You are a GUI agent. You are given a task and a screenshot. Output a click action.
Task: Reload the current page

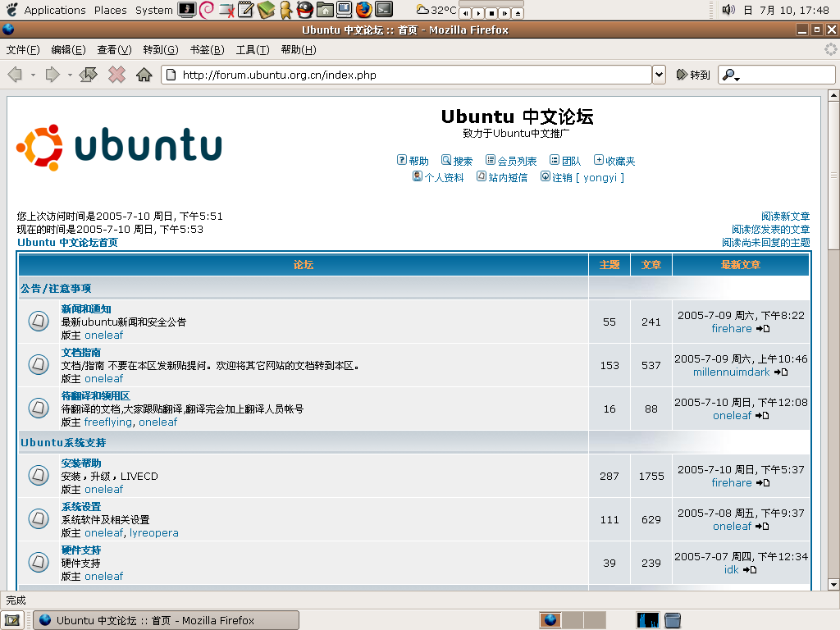[x=89, y=75]
